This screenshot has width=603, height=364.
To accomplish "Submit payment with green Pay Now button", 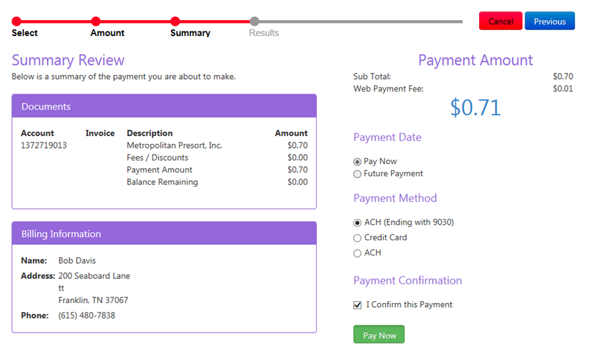I will [379, 335].
